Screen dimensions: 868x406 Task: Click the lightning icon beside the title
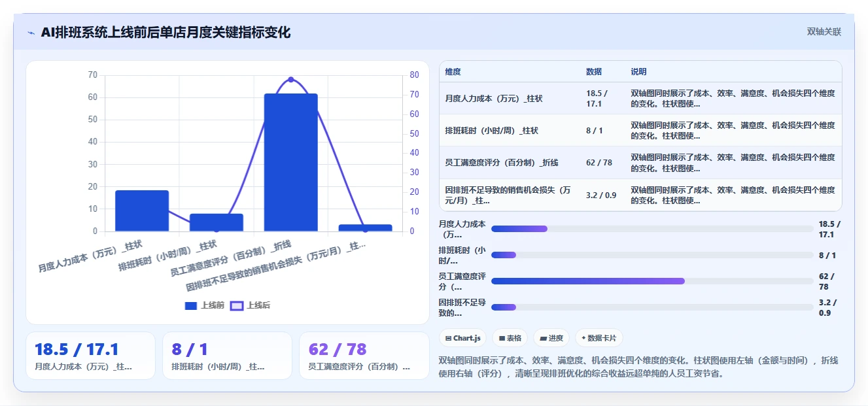[x=31, y=33]
